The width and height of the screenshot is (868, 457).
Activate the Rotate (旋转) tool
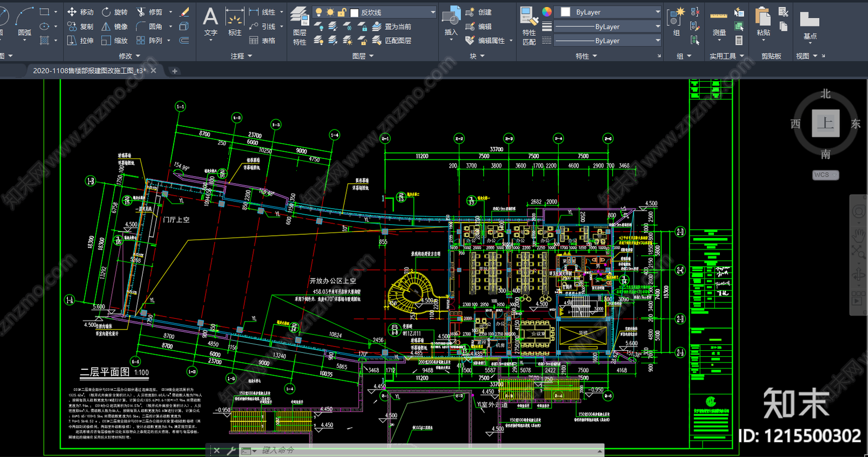(115, 12)
